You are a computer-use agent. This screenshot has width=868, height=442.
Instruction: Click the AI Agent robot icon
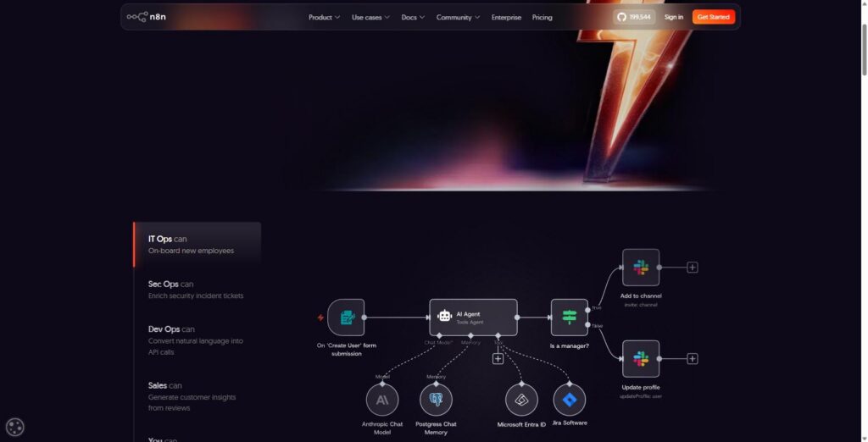coord(444,316)
